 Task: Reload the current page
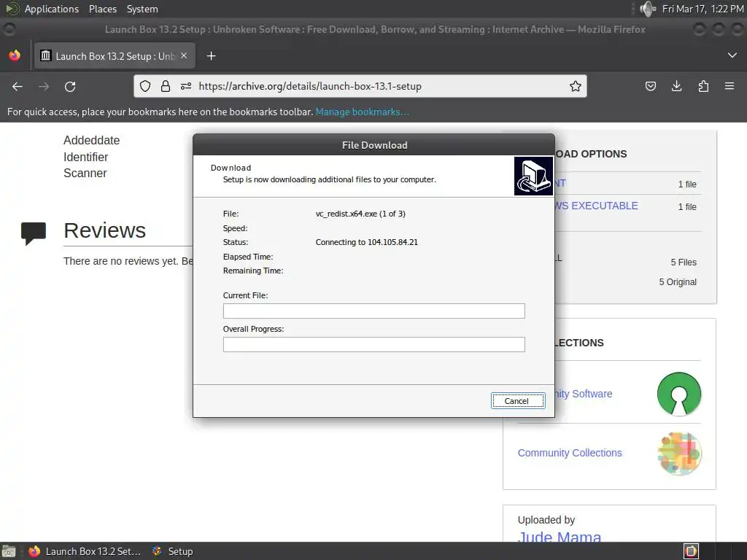[x=70, y=86]
